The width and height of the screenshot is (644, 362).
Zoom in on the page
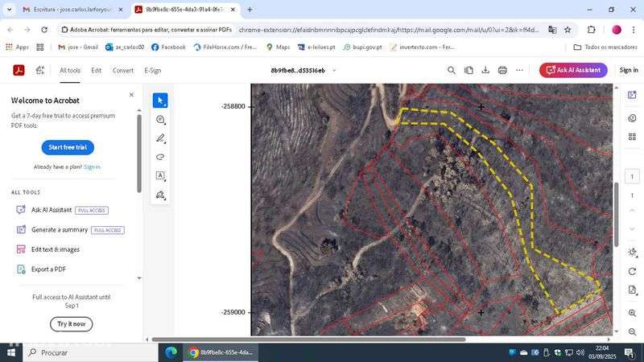[x=632, y=313]
